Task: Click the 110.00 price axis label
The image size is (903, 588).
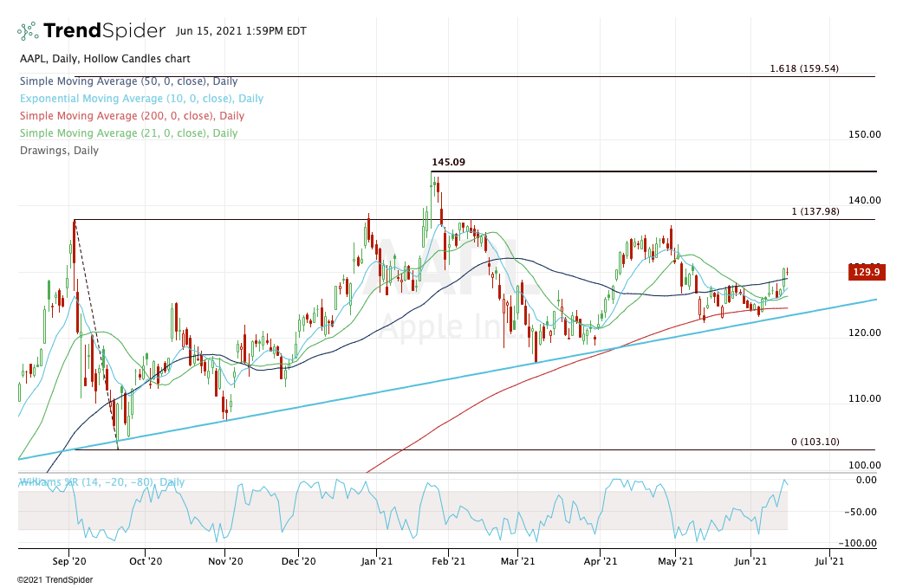Action: tap(864, 398)
